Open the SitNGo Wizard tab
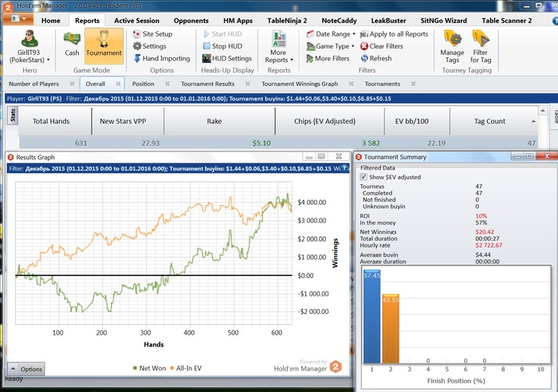This screenshot has width=558, height=392. 443,21
